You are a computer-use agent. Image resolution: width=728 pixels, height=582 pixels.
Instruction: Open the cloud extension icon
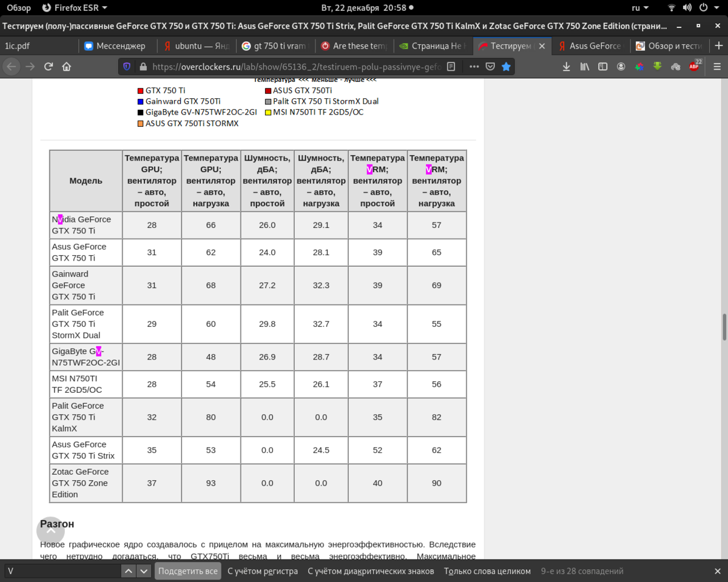tap(675, 67)
